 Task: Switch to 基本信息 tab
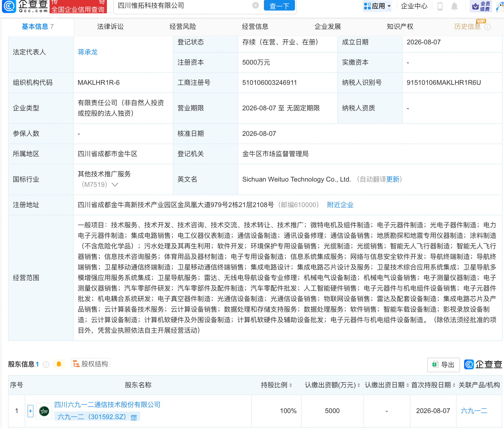pyautogui.click(x=38, y=27)
